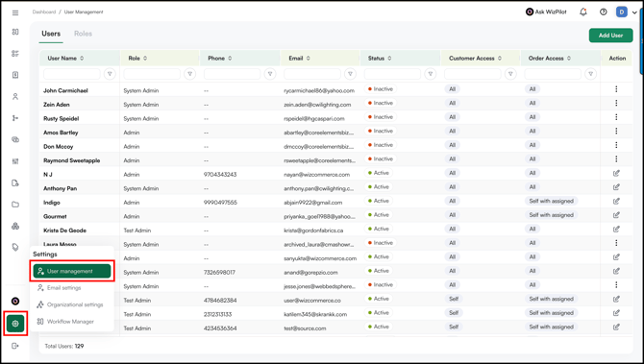
Task: Open the three-dot menu for Rusty Speidel
Action: (616, 117)
